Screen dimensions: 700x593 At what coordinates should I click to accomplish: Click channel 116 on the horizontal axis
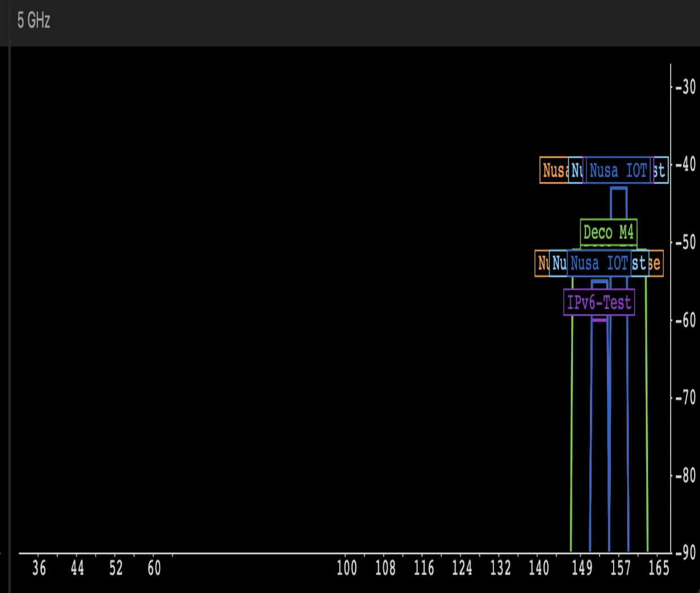(x=423, y=568)
